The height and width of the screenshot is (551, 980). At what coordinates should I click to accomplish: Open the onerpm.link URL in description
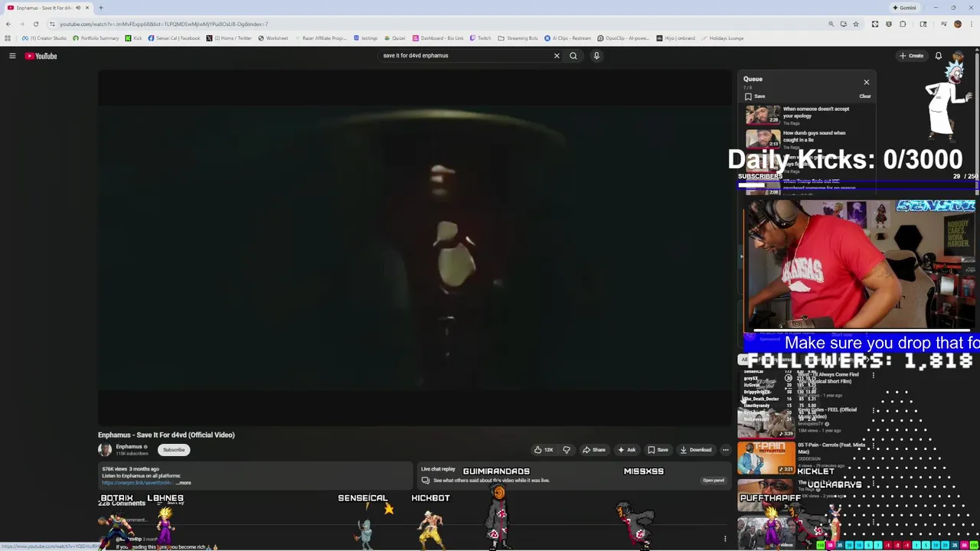tap(137, 483)
